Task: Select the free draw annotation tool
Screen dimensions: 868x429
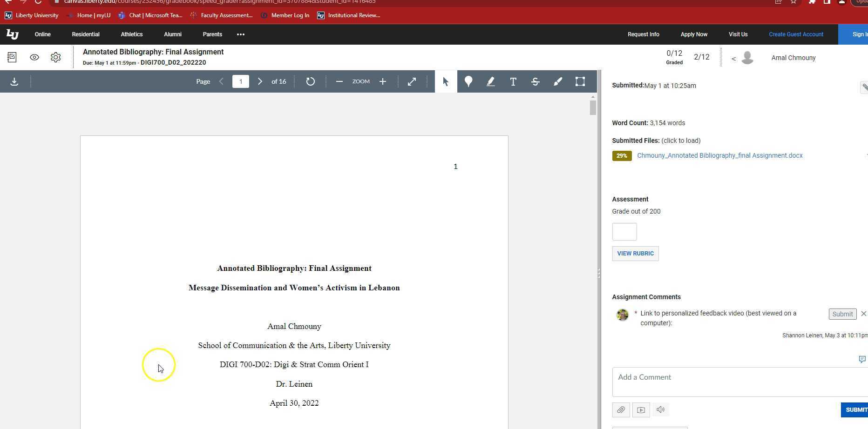Action: pyautogui.click(x=558, y=82)
